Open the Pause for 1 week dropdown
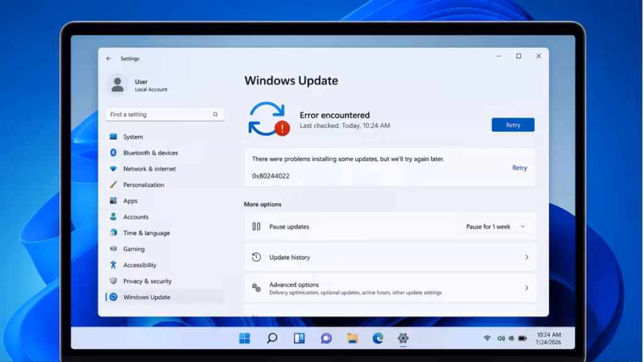644x362 pixels. tap(496, 226)
